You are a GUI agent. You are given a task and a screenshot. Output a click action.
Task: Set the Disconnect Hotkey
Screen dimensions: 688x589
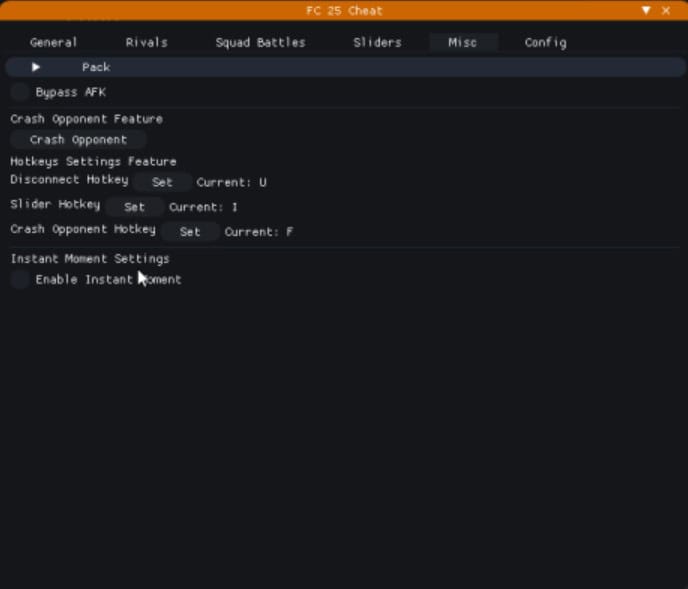tap(162, 182)
